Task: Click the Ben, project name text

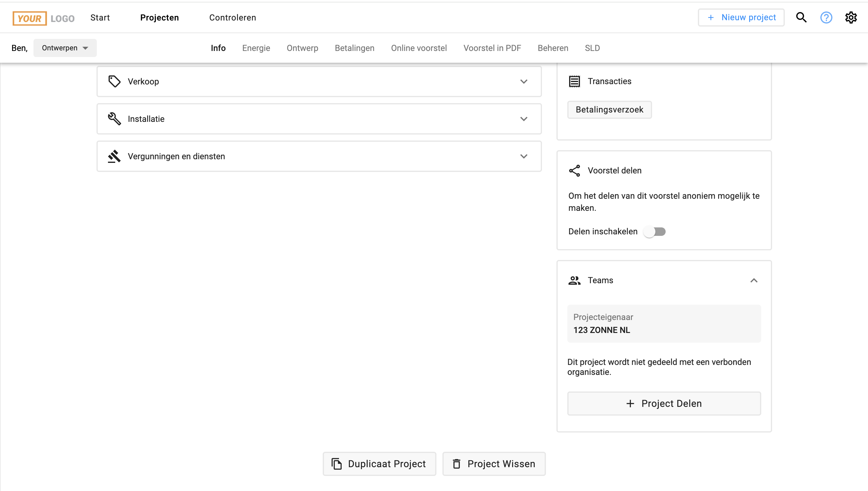Action: tap(20, 48)
